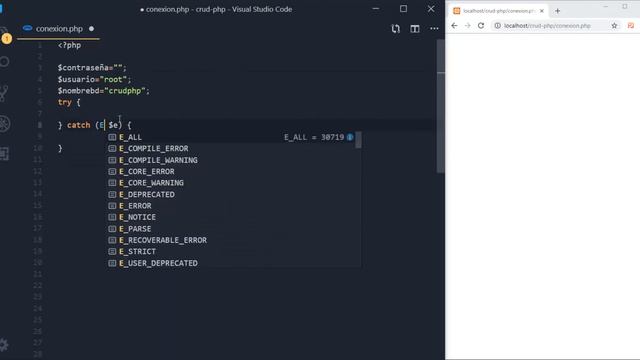Minimize the Visual Studio Code window
This screenshot has height=360, width=640.
point(376,9)
